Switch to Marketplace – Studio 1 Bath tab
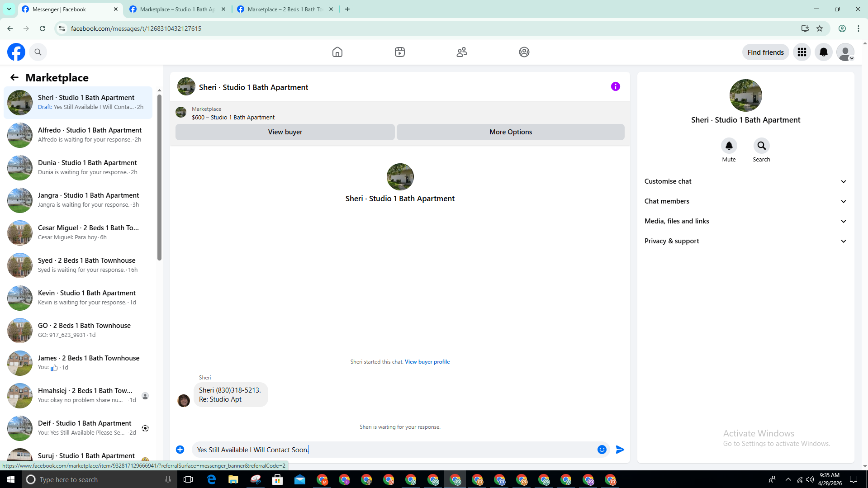 pos(177,9)
